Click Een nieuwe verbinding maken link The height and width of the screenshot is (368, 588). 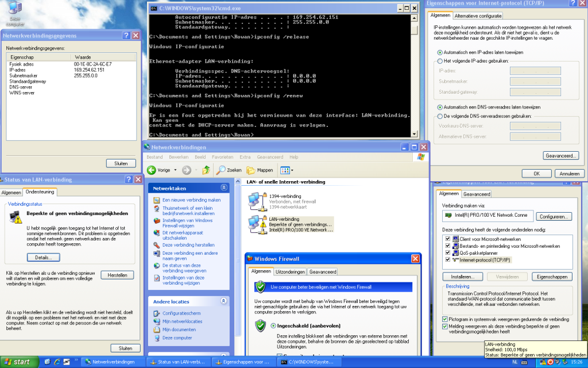tap(191, 200)
